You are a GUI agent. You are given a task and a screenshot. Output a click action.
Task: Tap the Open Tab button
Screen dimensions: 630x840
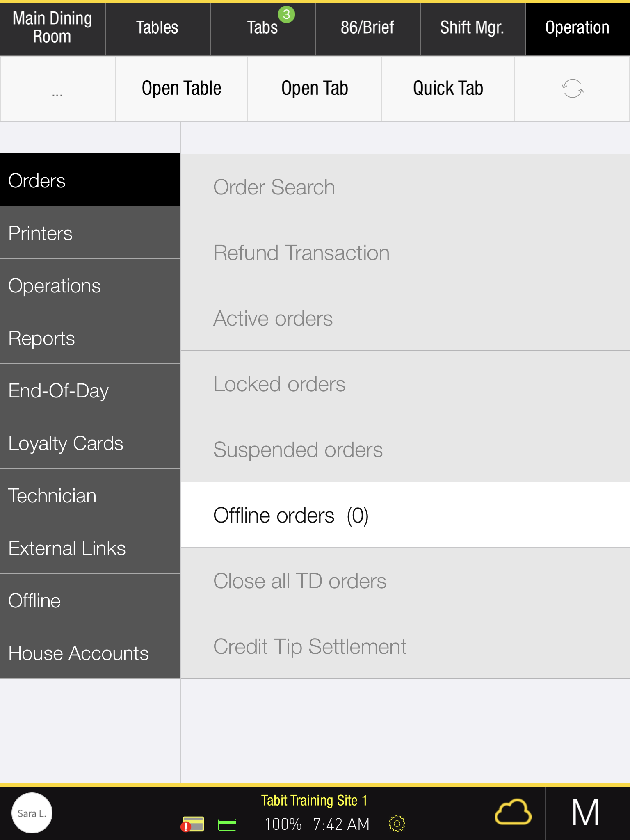coord(315,89)
